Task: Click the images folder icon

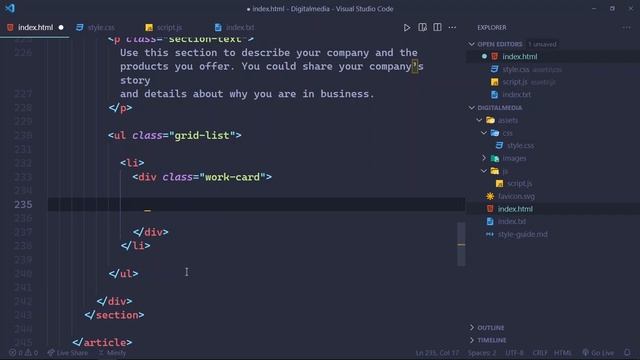Action: click(x=495, y=158)
